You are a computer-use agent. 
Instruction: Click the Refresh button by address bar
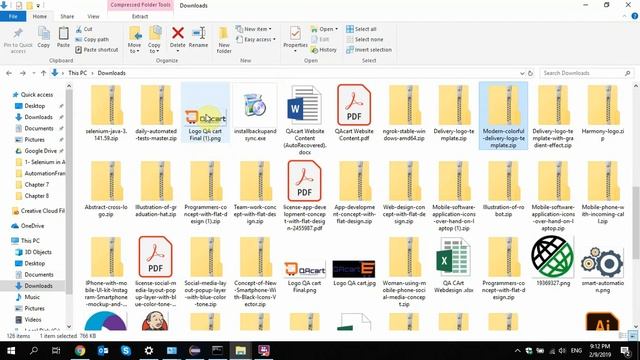(530, 73)
